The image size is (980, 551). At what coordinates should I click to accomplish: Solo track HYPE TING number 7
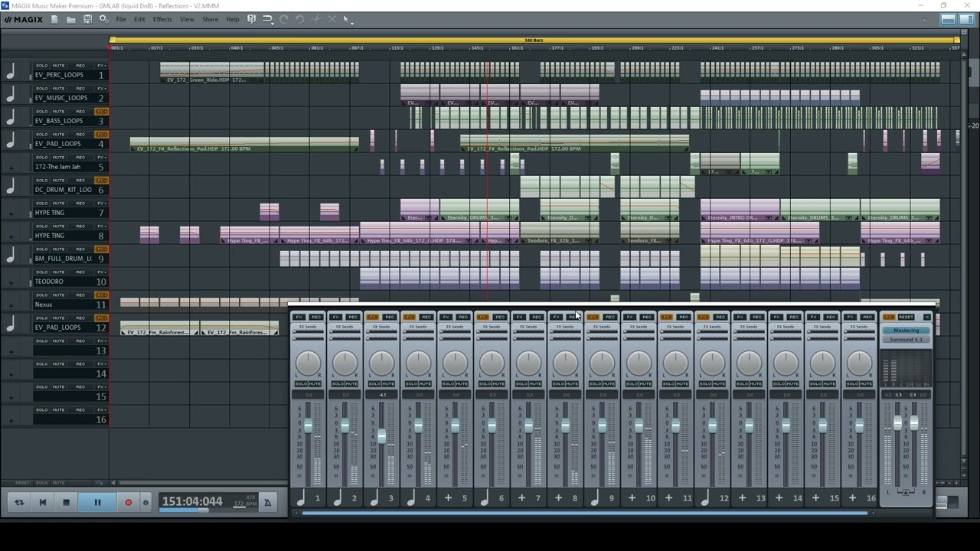(x=41, y=204)
